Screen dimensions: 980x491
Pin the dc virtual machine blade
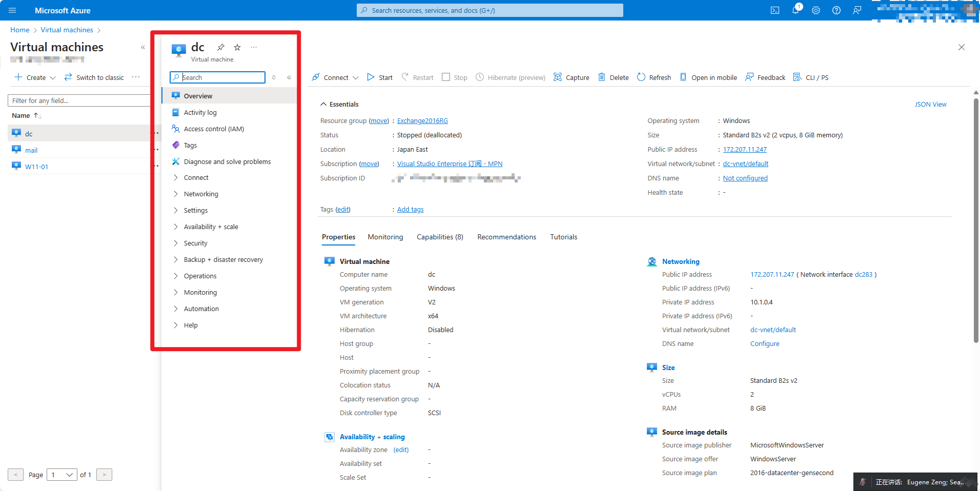coord(221,47)
